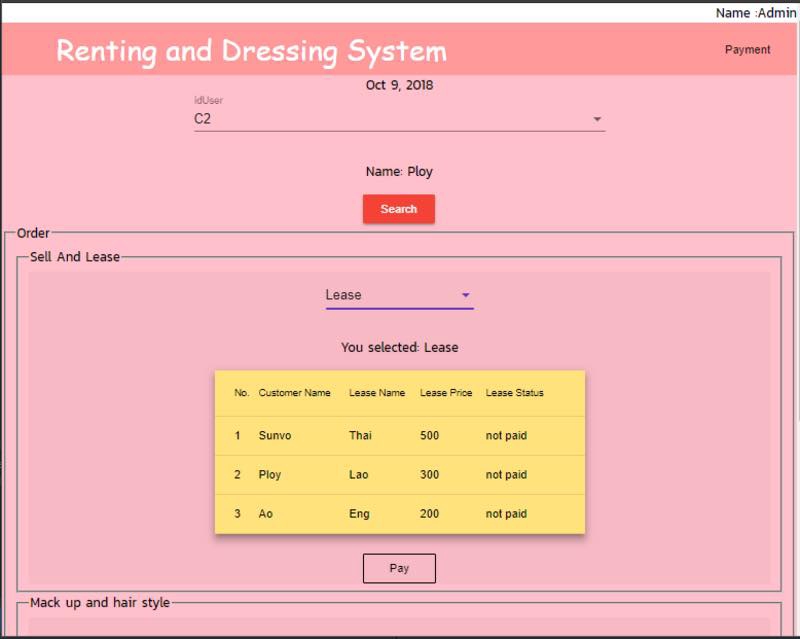The height and width of the screenshot is (639, 800).
Task: Click the Pay button
Action: tap(399, 568)
